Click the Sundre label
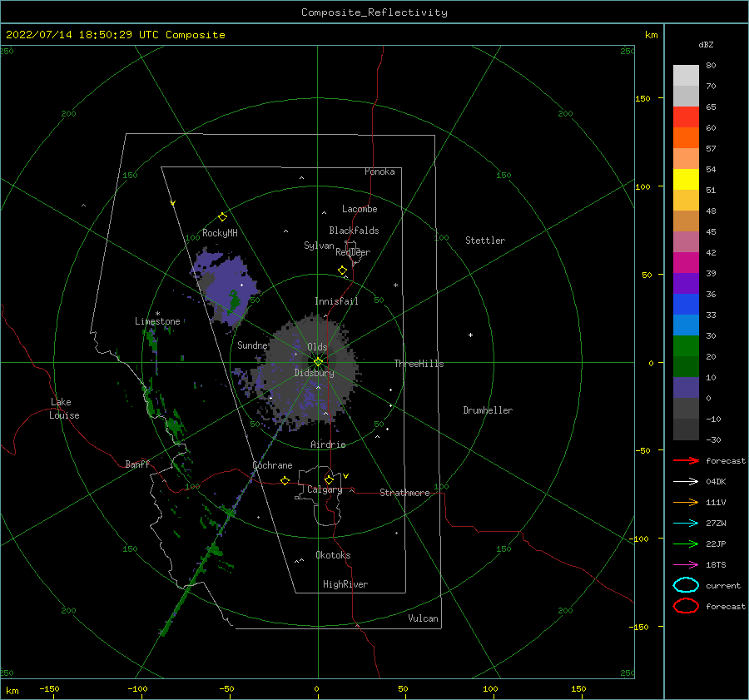The width and height of the screenshot is (749, 700). [252, 345]
